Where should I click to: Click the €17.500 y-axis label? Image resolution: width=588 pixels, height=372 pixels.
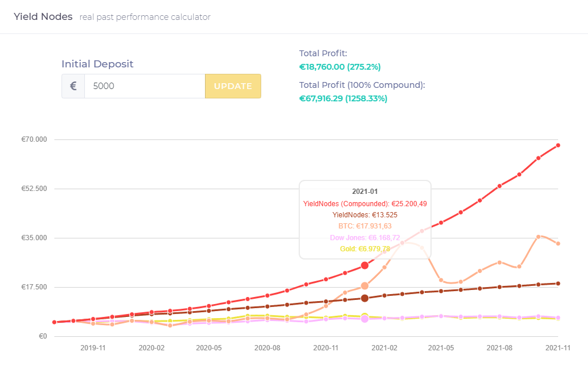pos(34,287)
